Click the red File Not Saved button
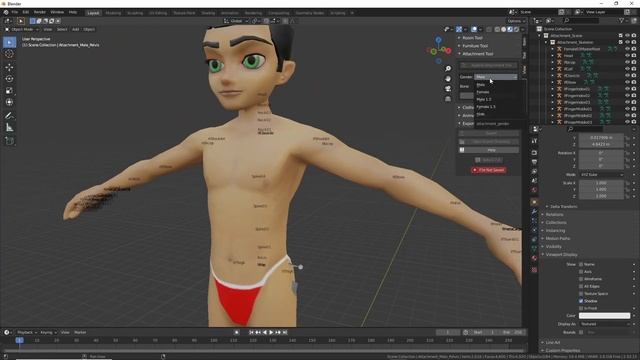 pyautogui.click(x=489, y=170)
